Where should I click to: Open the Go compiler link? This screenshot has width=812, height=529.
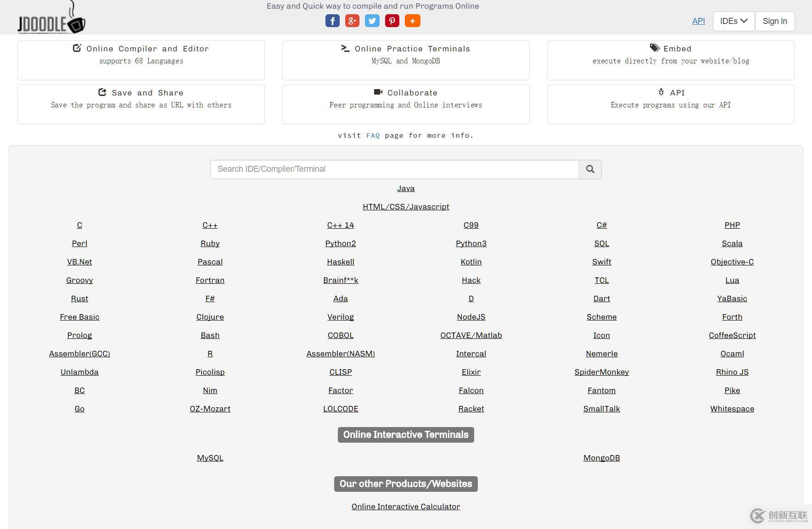[79, 409]
